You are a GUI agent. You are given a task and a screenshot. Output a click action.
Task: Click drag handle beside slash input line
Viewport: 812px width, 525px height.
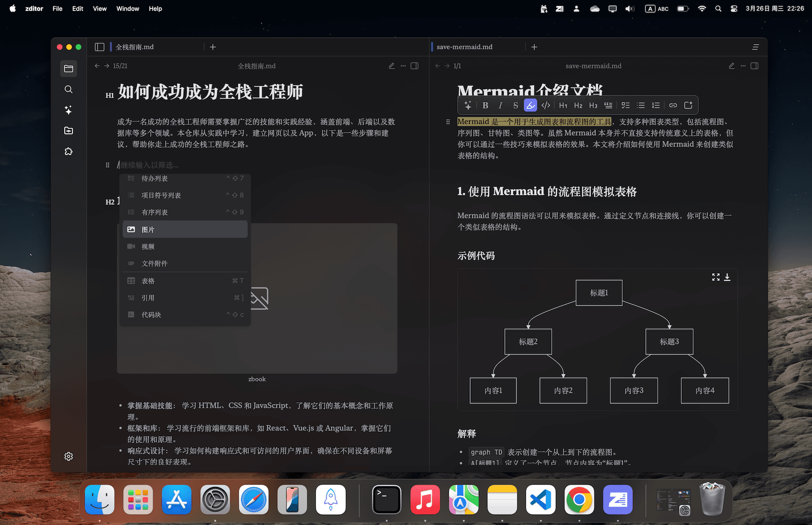tap(108, 165)
